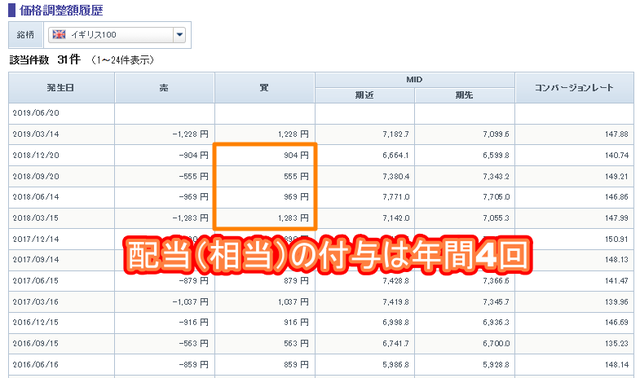Click the 買 value 879 円
640x378 pixels.
coord(296,281)
